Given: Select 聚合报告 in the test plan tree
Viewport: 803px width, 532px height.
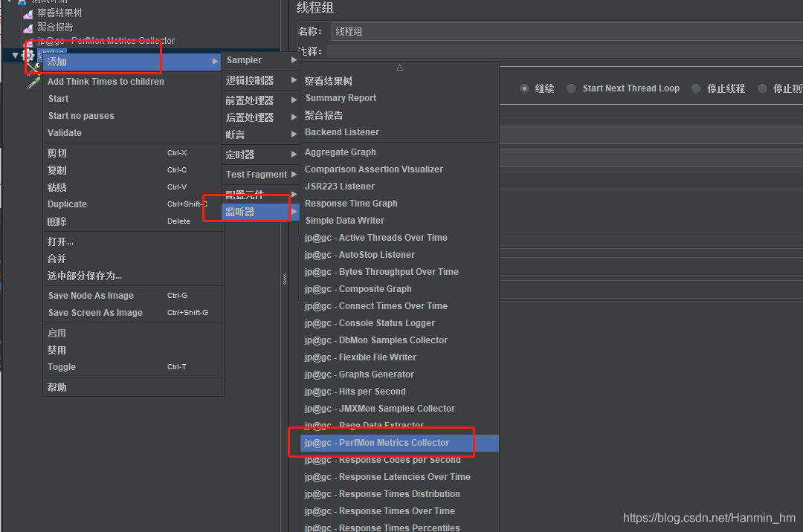Looking at the screenshot, I should (x=55, y=27).
